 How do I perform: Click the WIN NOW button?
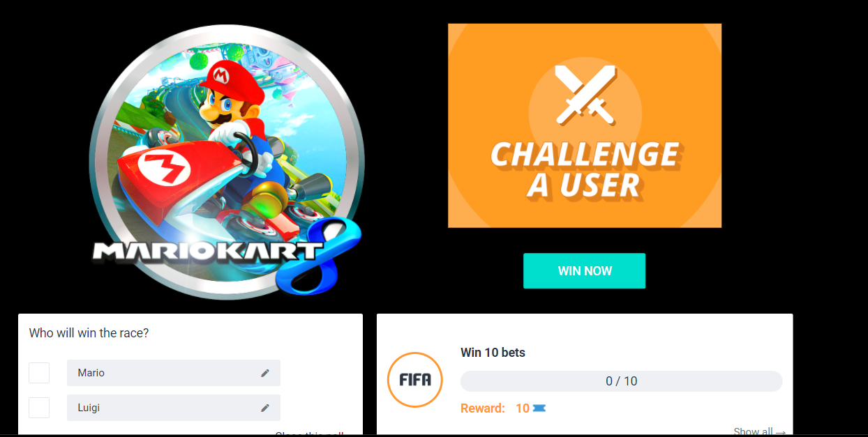point(585,271)
